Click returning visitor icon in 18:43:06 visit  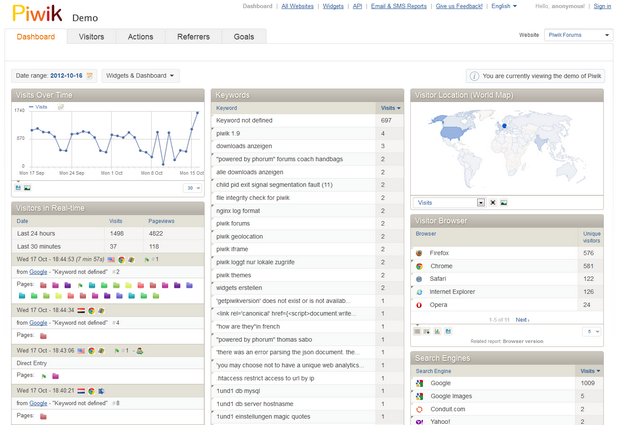140,350
